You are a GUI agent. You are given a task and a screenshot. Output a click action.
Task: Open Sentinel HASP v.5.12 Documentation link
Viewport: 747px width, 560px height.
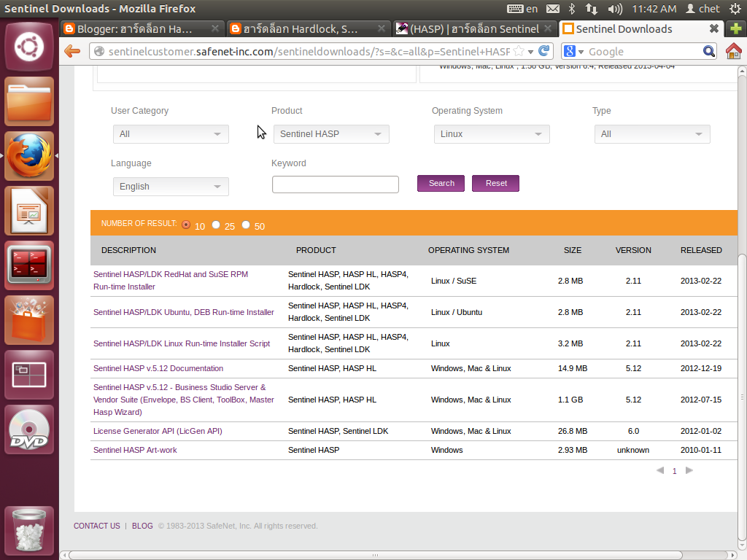tap(158, 368)
